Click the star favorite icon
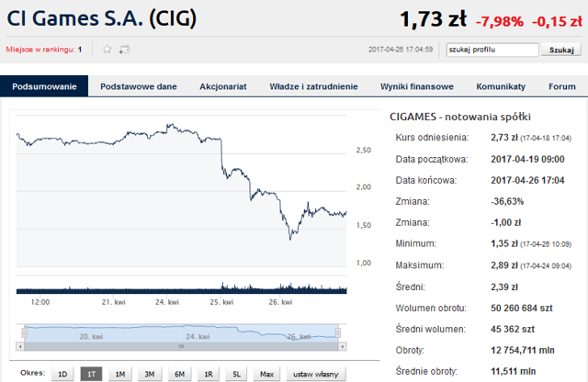The height and width of the screenshot is (382, 588). pyautogui.click(x=107, y=49)
